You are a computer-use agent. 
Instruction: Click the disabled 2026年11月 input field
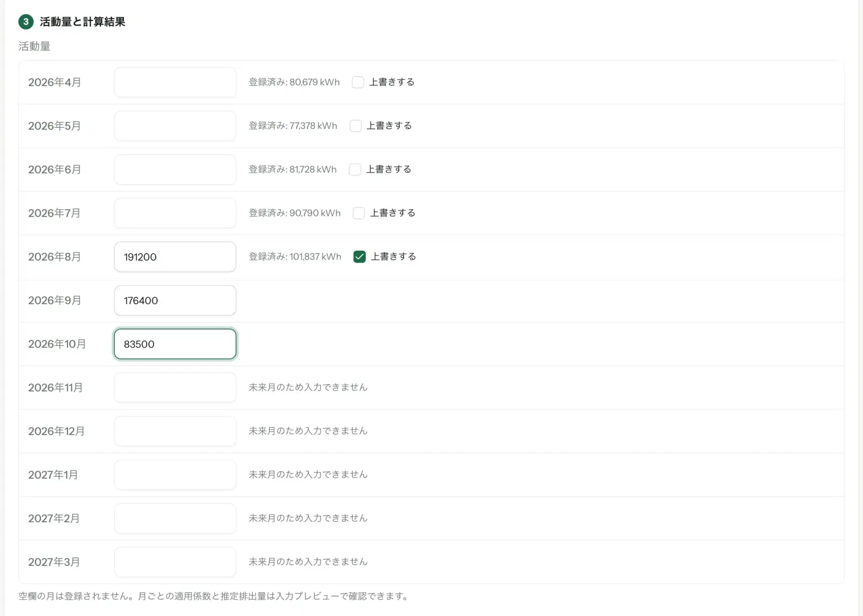coord(175,388)
